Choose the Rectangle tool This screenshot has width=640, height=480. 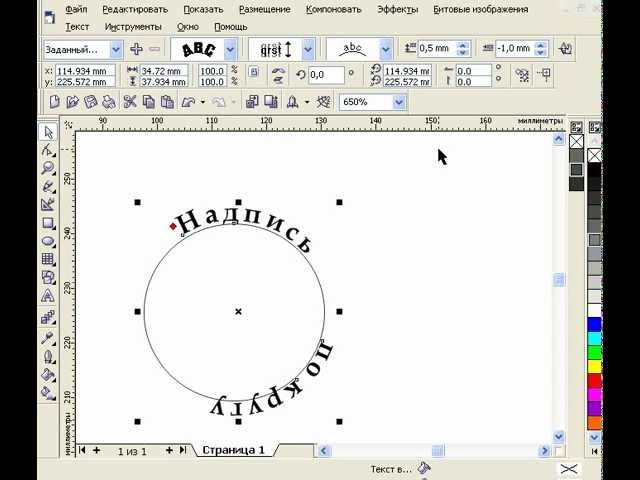pos(47,222)
